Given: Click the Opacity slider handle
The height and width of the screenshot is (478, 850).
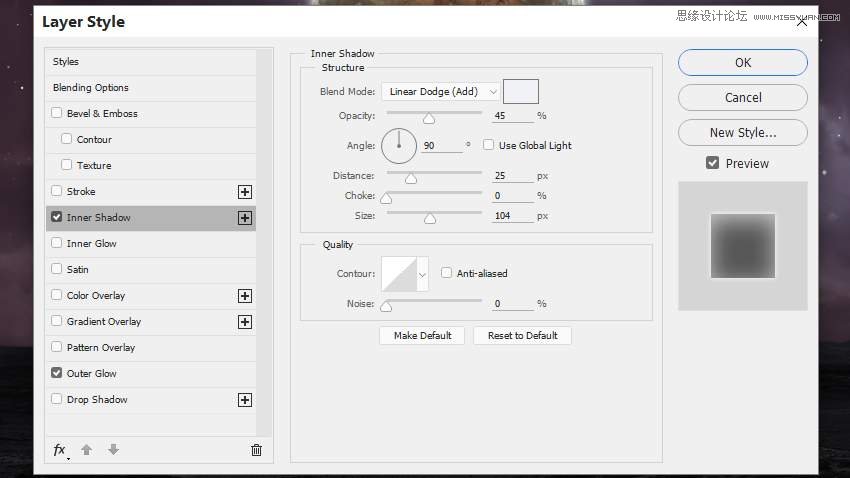Looking at the screenshot, I should click(x=429, y=118).
